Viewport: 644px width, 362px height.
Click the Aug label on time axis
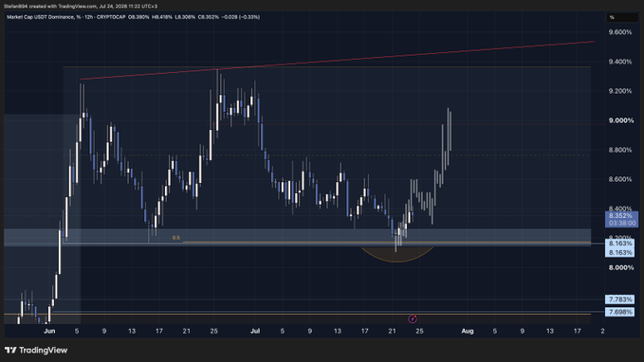468,331
